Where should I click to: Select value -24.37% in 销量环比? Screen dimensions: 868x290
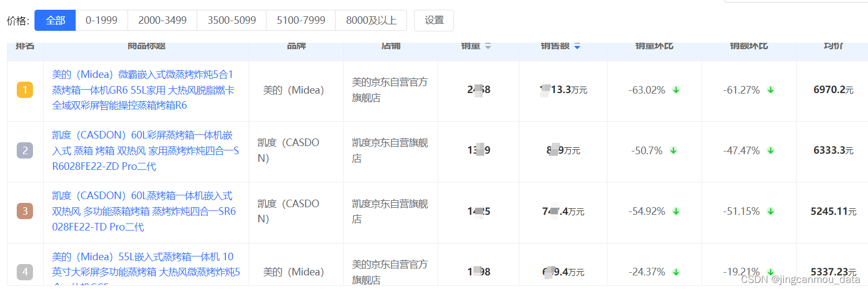click(647, 272)
